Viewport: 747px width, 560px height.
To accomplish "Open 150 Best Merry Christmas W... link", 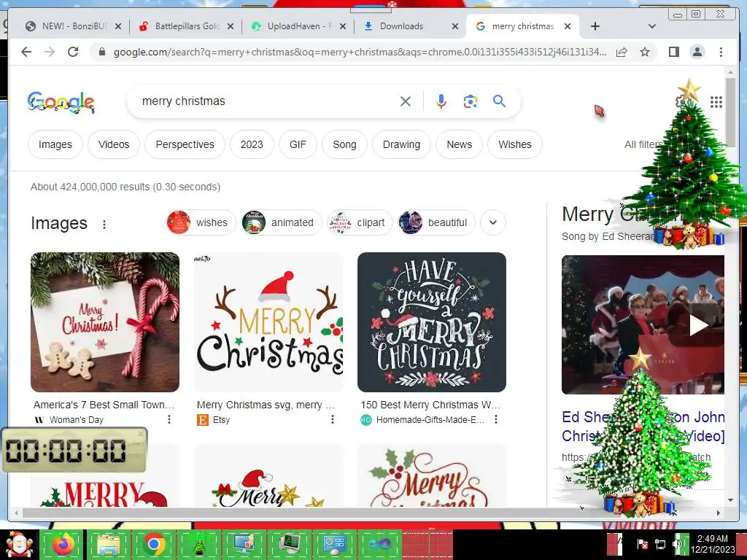I will (430, 405).
